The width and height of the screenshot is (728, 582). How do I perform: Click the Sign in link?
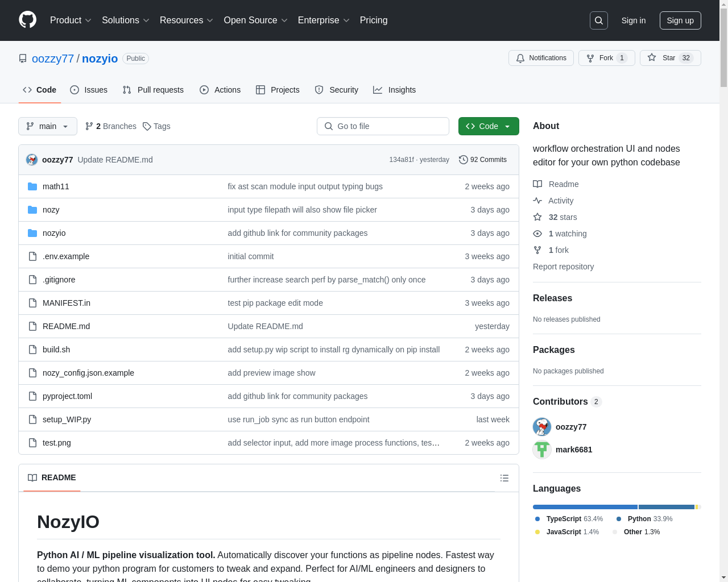(x=634, y=20)
